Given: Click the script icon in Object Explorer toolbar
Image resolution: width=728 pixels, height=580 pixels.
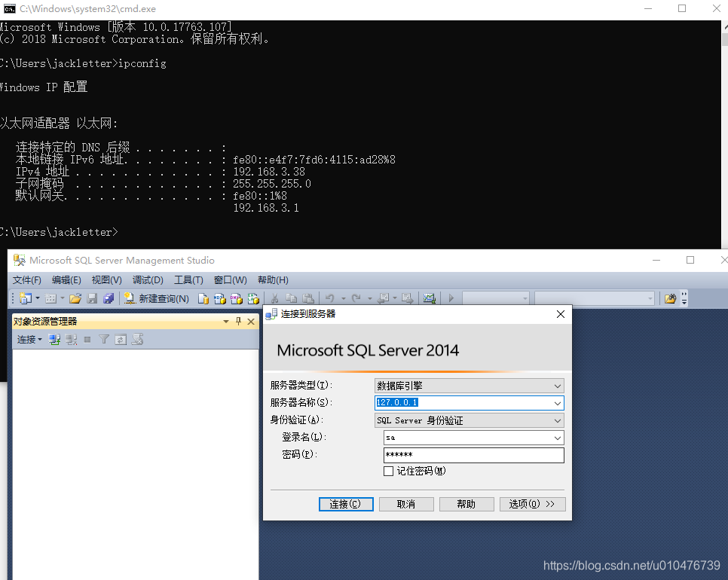Looking at the screenshot, I should [137, 340].
